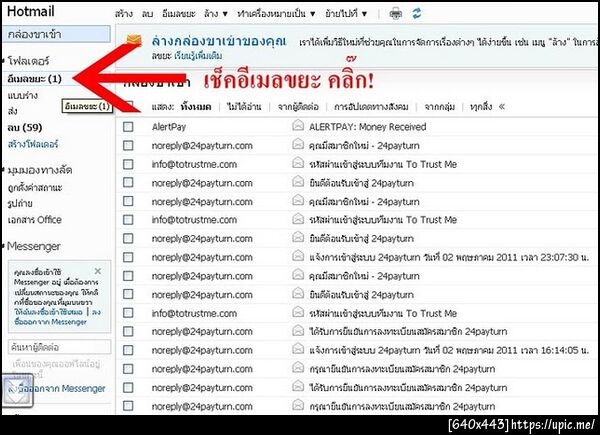Image resolution: width=600 pixels, height=435 pixels.
Task: Click the printer icon in the toolbar
Action: point(395,14)
